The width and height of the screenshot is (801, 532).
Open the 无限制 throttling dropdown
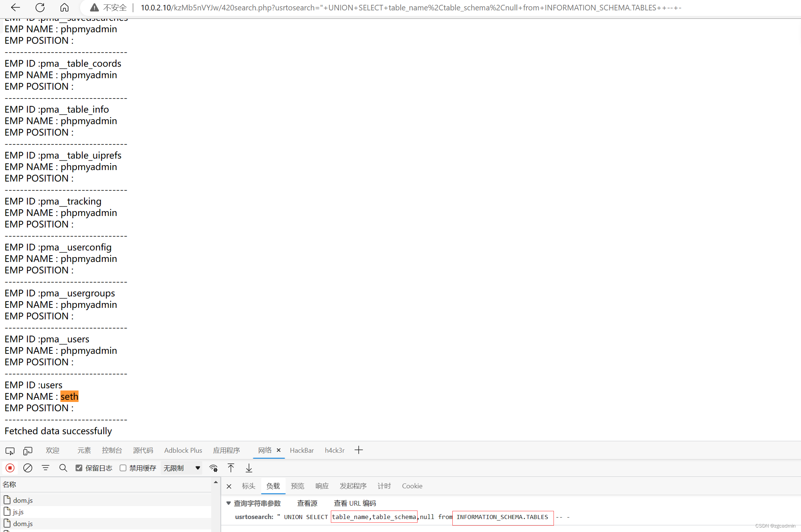click(182, 468)
